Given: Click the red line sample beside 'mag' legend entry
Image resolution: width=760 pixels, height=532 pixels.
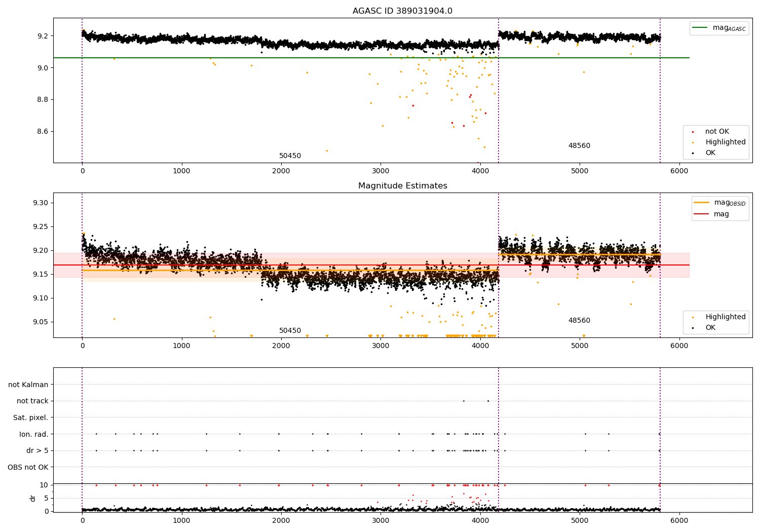Looking at the screenshot, I should coord(702,214).
